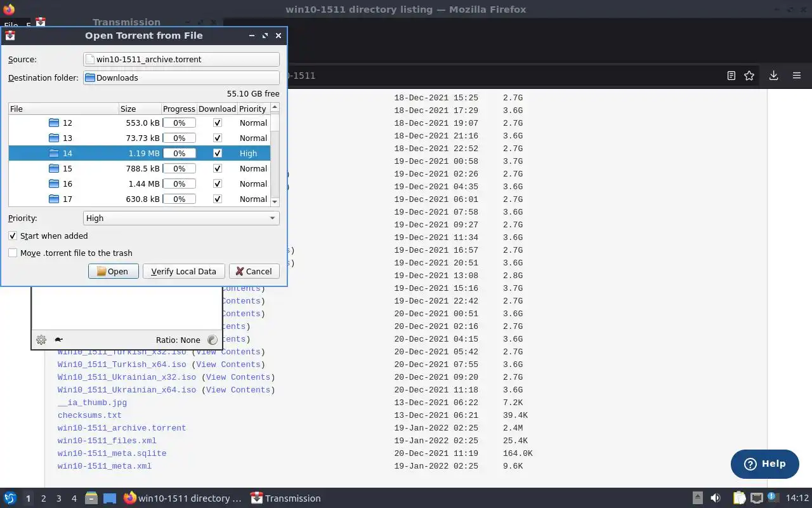
Task: Toggle Start when added checkbox
Action: 13,236
